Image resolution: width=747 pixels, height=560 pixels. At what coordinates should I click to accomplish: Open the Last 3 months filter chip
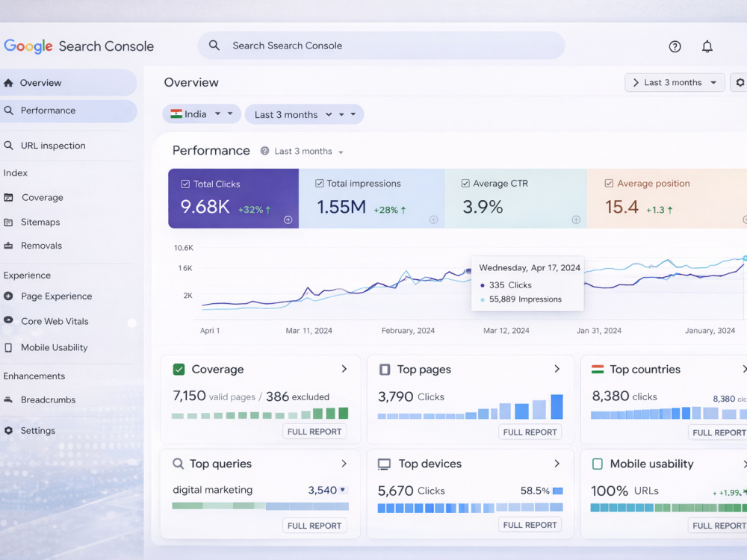304,115
